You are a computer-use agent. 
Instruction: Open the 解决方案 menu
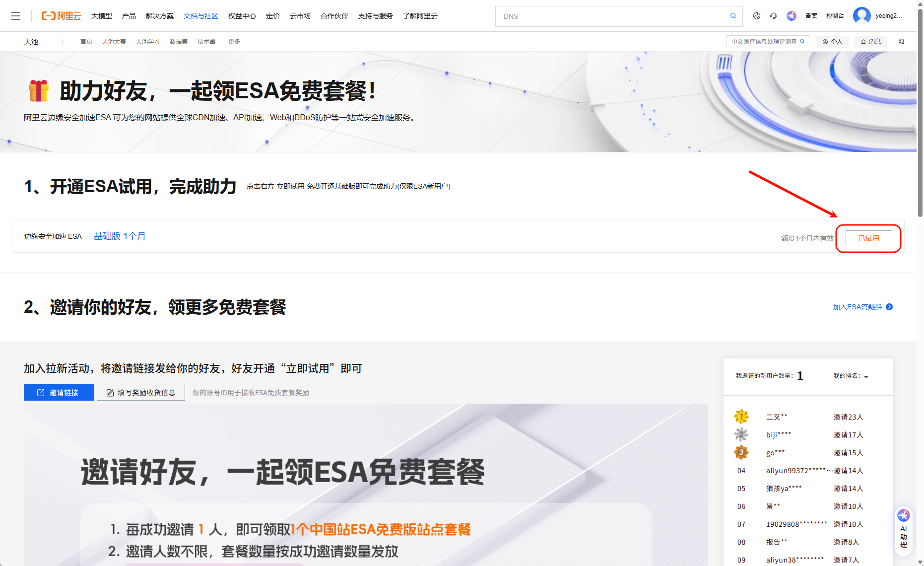(x=160, y=16)
